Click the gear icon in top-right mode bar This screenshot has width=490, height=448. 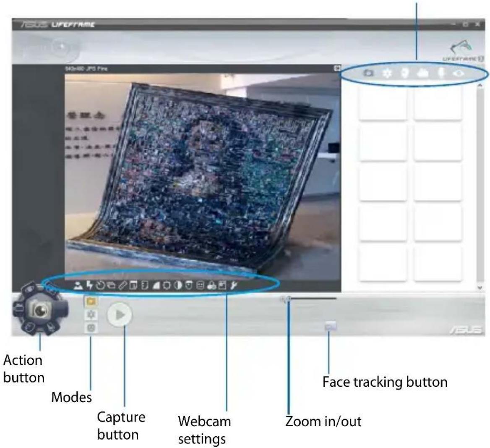(x=387, y=73)
